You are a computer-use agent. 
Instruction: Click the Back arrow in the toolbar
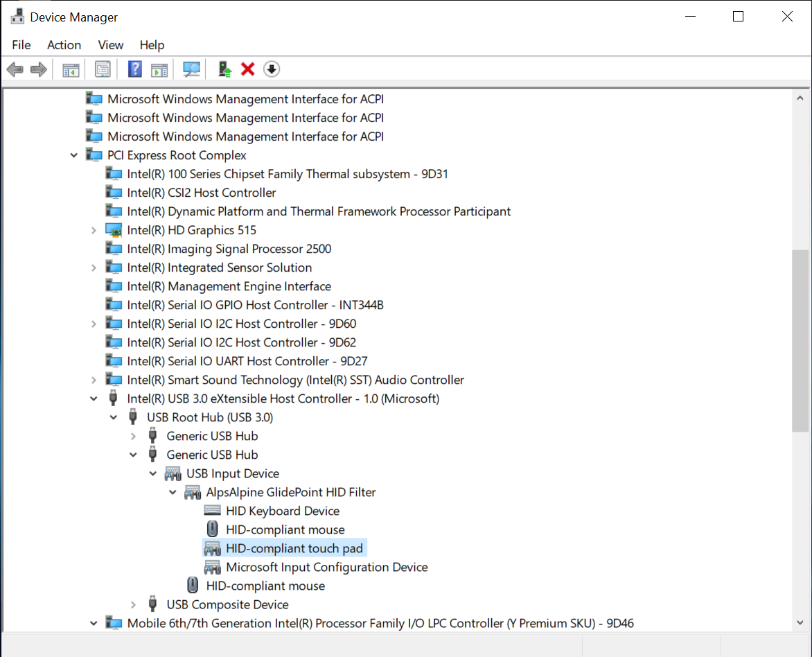[x=15, y=69]
